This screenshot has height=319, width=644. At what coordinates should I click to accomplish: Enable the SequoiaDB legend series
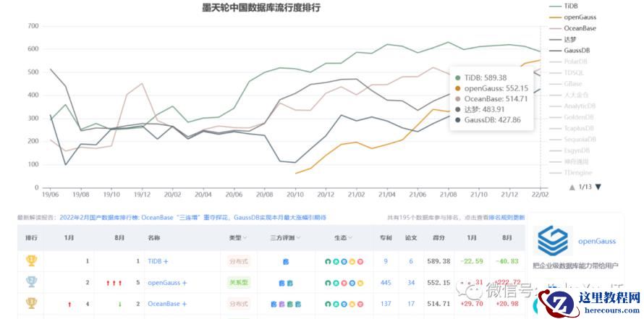[572, 139]
